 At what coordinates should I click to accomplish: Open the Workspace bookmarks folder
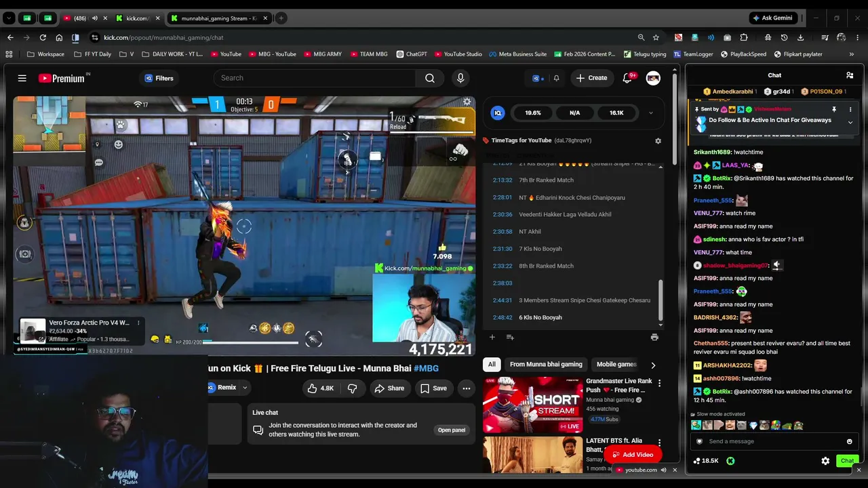45,54
